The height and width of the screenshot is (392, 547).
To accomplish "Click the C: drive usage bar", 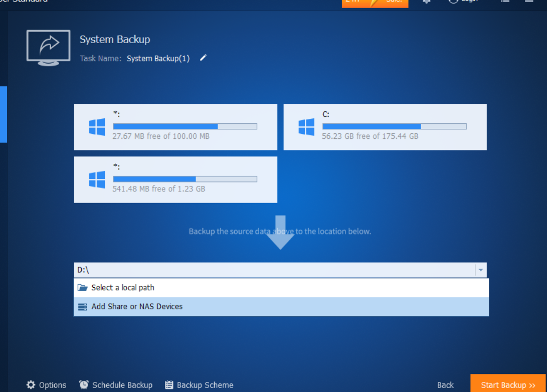I will (x=394, y=126).
